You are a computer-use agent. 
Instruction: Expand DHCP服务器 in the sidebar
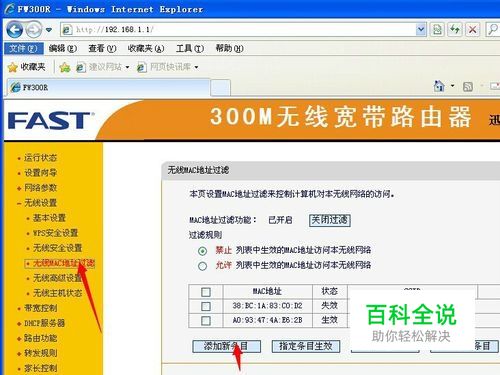pyautogui.click(x=44, y=323)
